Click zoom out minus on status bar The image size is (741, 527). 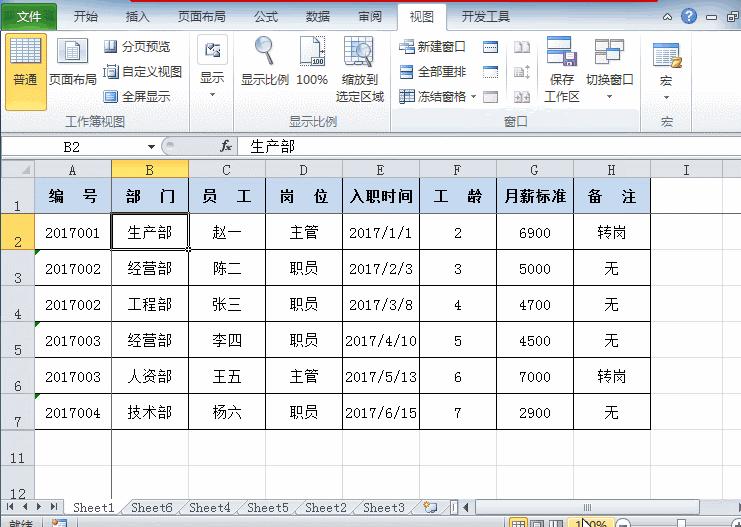click(x=623, y=524)
